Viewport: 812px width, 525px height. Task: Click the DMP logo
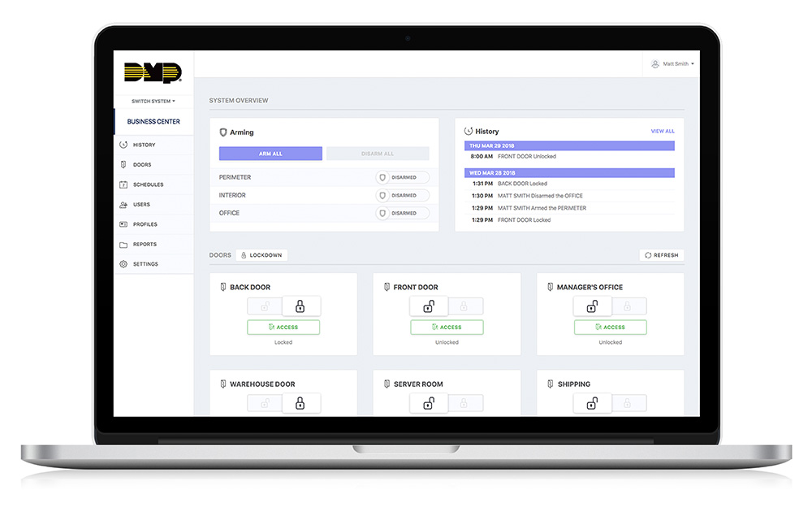click(x=153, y=73)
